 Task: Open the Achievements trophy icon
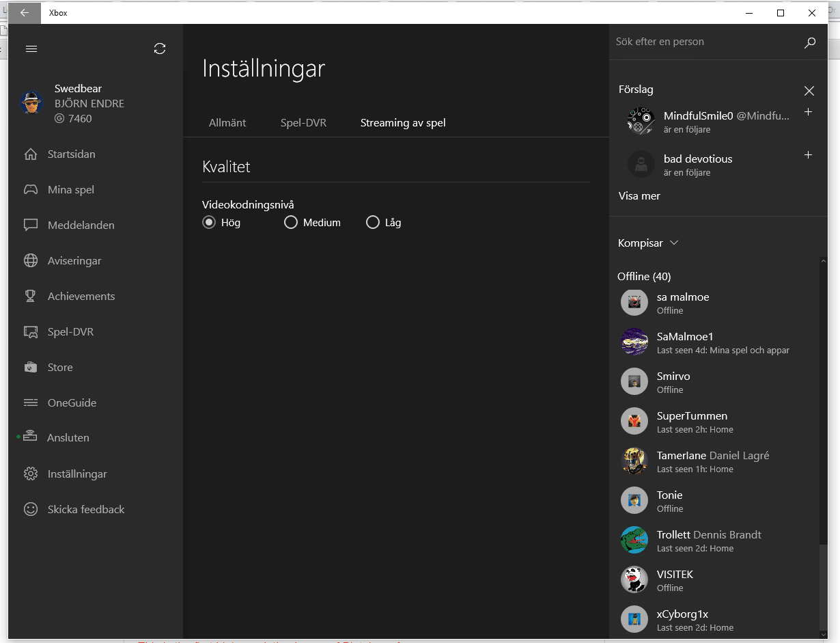pos(30,297)
